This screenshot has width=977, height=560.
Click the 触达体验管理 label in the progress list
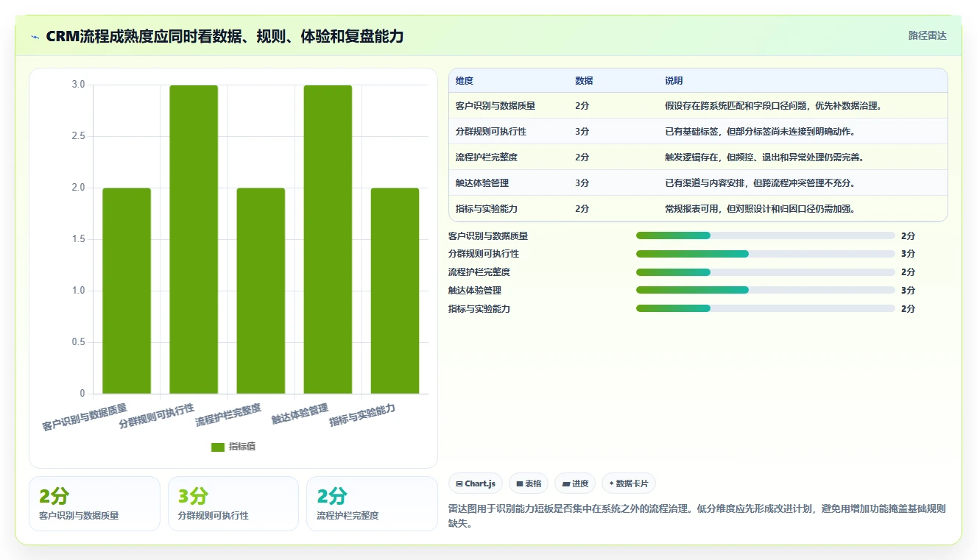coord(475,291)
